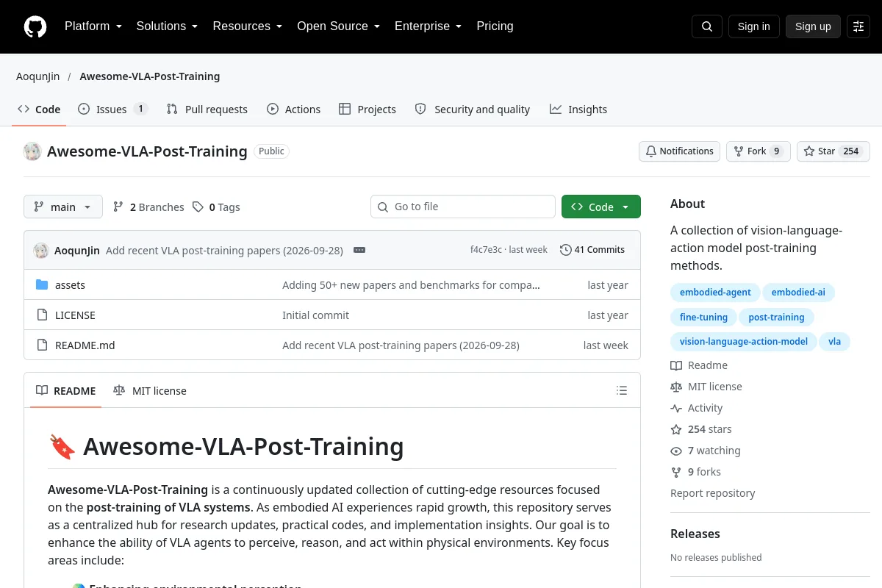This screenshot has height=588, width=882.
Task: View 7 watching link
Action: click(706, 451)
